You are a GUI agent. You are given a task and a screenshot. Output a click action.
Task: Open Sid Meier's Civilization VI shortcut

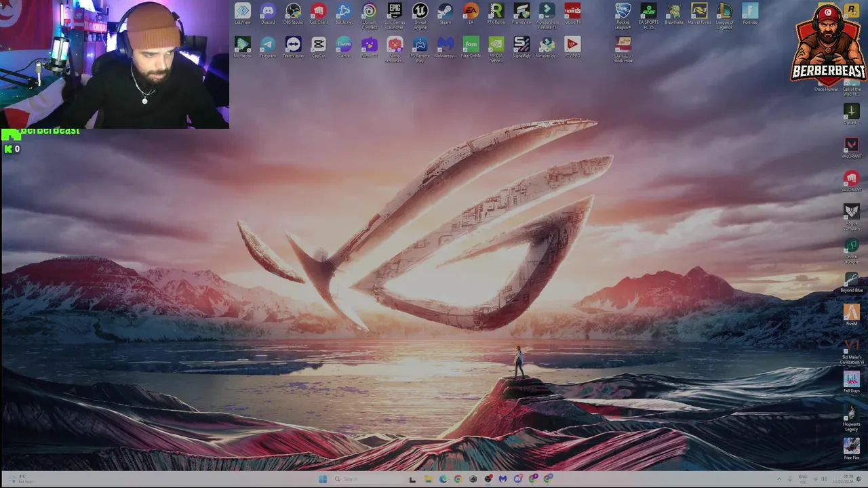pyautogui.click(x=851, y=351)
